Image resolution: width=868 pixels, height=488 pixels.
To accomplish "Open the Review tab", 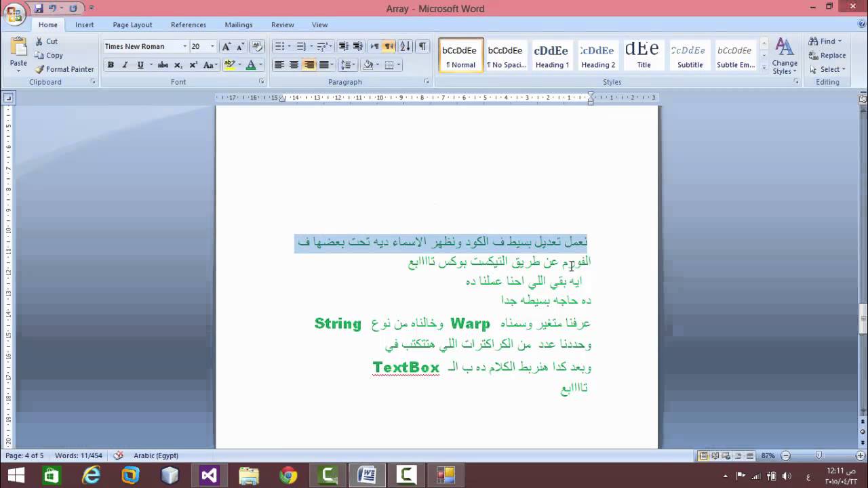I will coord(283,24).
